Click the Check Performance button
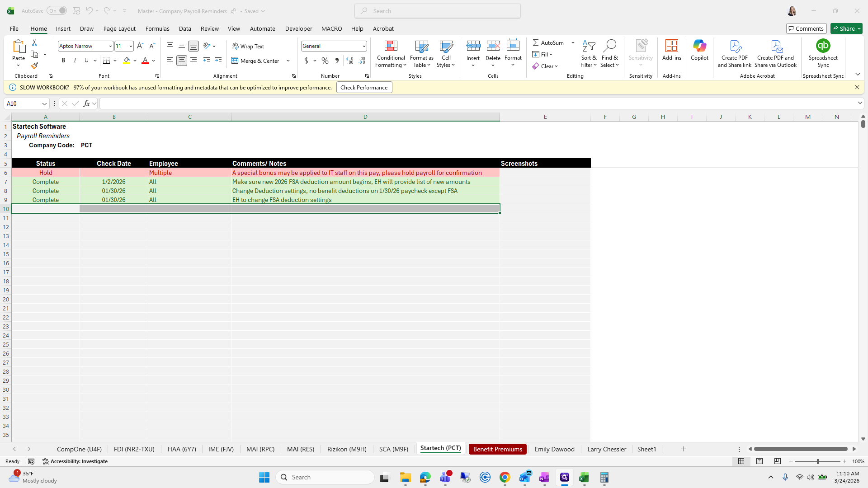Image resolution: width=868 pixels, height=488 pixels. 364,88
